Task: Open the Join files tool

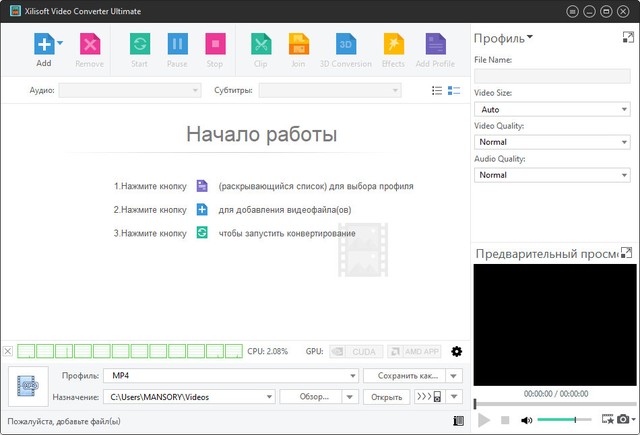Action: click(x=298, y=44)
